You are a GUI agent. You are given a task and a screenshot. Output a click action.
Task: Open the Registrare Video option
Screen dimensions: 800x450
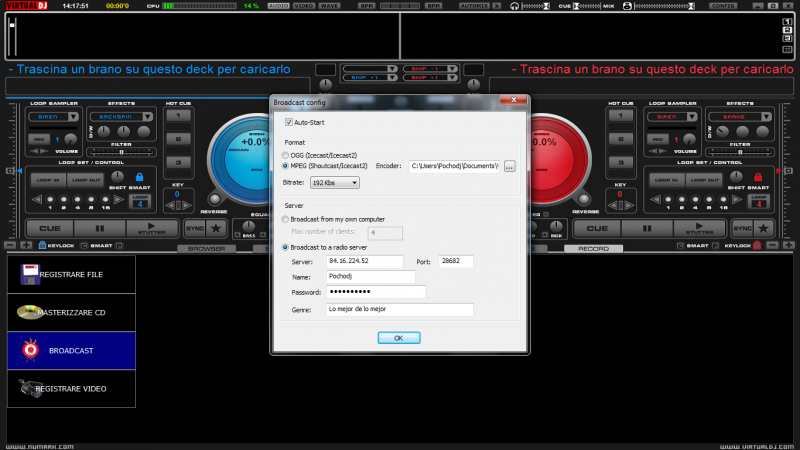click(71, 389)
